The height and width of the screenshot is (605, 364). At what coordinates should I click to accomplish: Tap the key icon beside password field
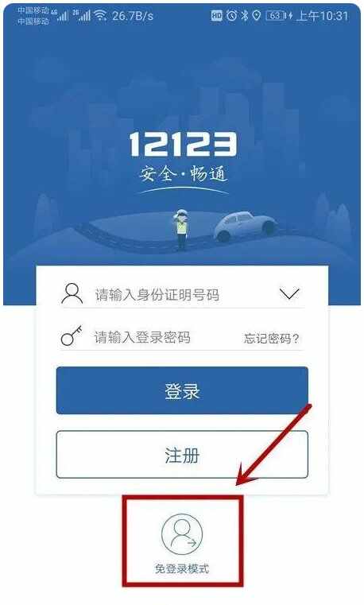tap(72, 335)
